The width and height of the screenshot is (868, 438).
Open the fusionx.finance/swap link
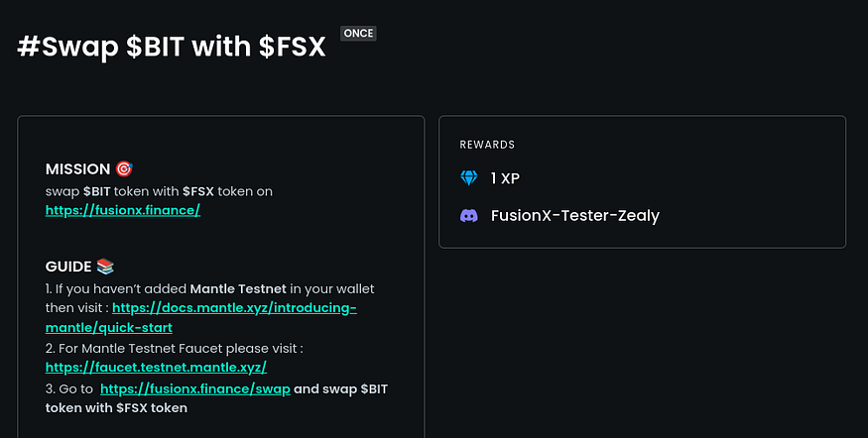tap(194, 388)
